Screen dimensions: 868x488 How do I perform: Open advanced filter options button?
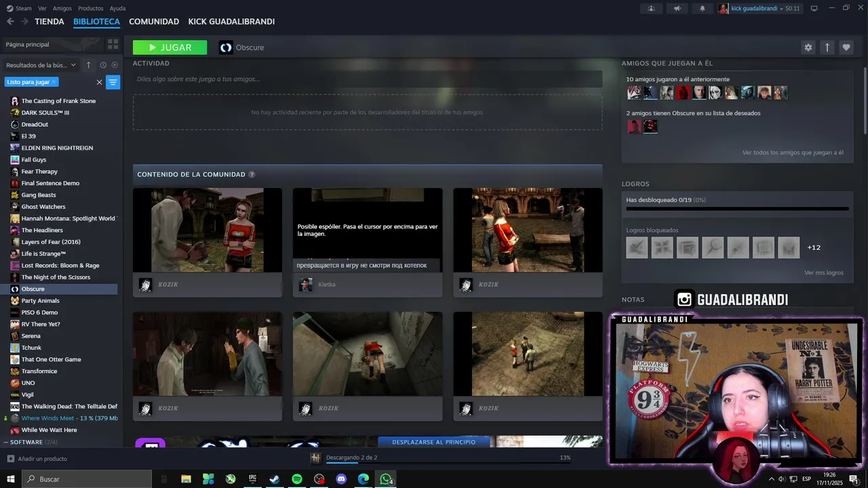(x=113, y=82)
